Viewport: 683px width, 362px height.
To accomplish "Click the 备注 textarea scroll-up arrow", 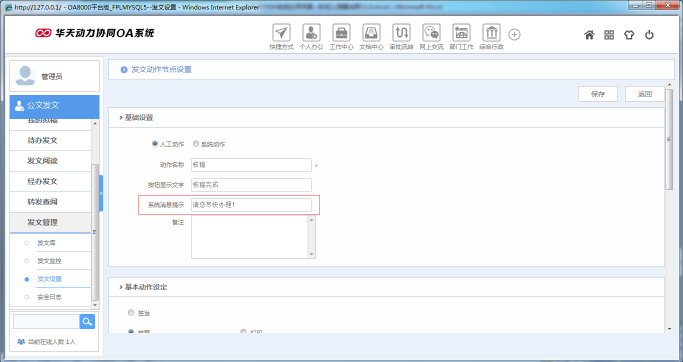I will [x=311, y=220].
